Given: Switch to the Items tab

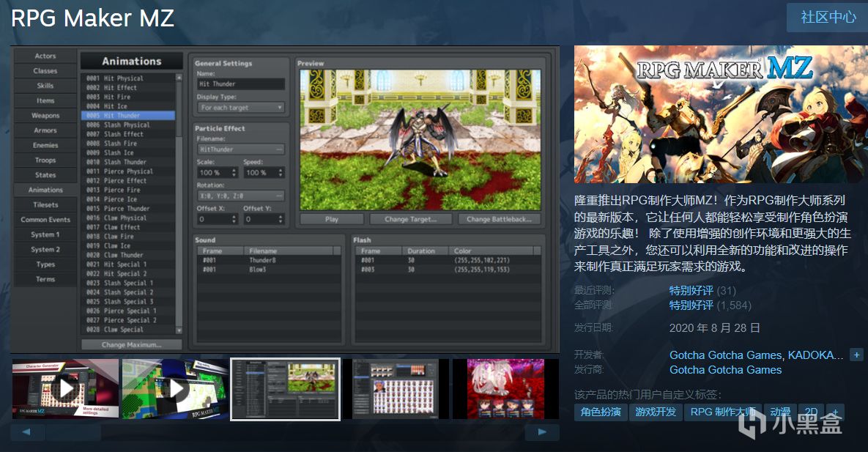Looking at the screenshot, I should click(45, 101).
